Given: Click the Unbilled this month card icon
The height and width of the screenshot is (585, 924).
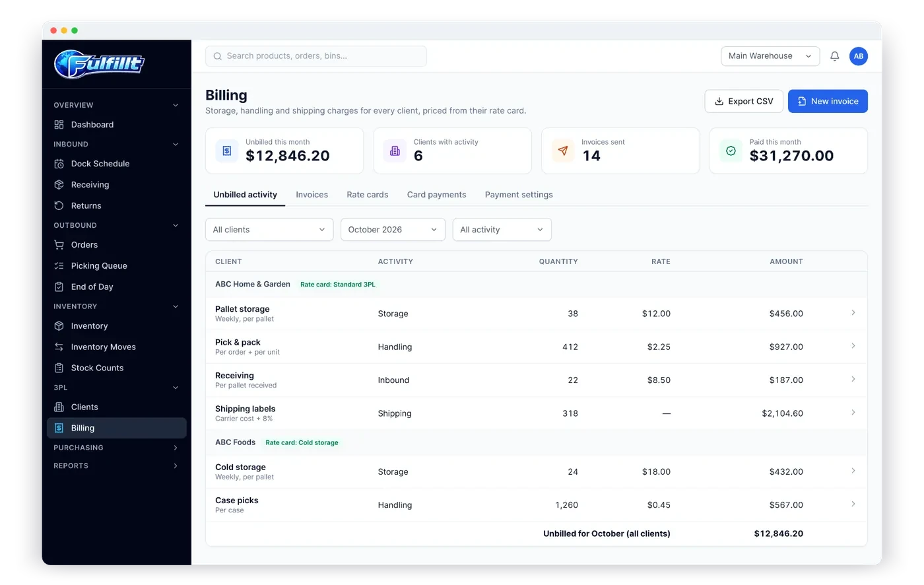Looking at the screenshot, I should (227, 151).
